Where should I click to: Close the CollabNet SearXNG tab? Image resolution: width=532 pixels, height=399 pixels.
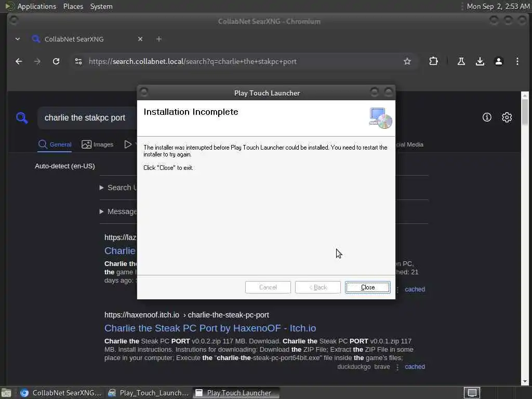click(140, 39)
